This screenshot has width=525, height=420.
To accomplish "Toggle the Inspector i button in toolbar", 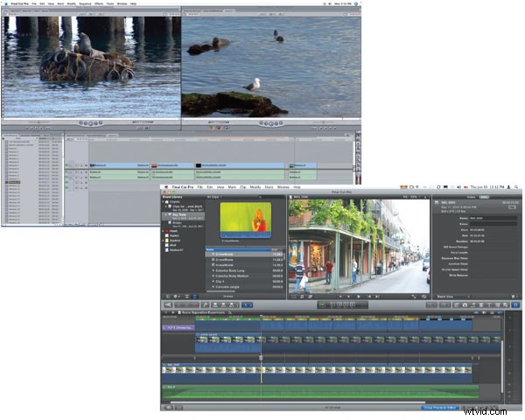I will (x=515, y=305).
